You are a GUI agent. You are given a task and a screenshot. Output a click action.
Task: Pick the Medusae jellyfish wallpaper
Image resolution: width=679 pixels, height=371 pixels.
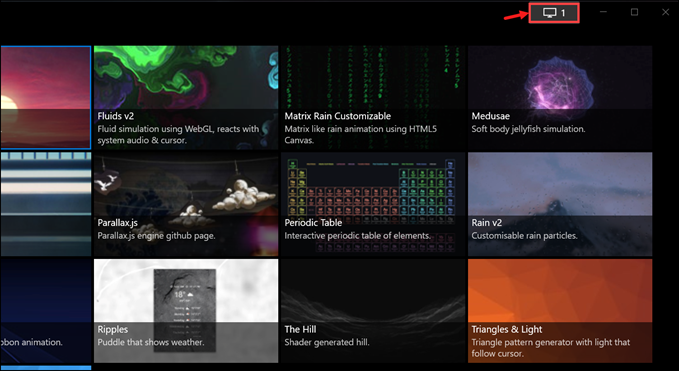(x=560, y=98)
